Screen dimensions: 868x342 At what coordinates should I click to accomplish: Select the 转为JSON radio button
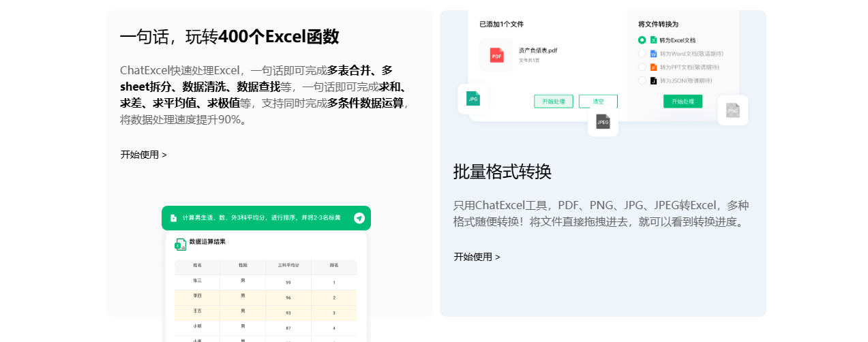coord(642,80)
